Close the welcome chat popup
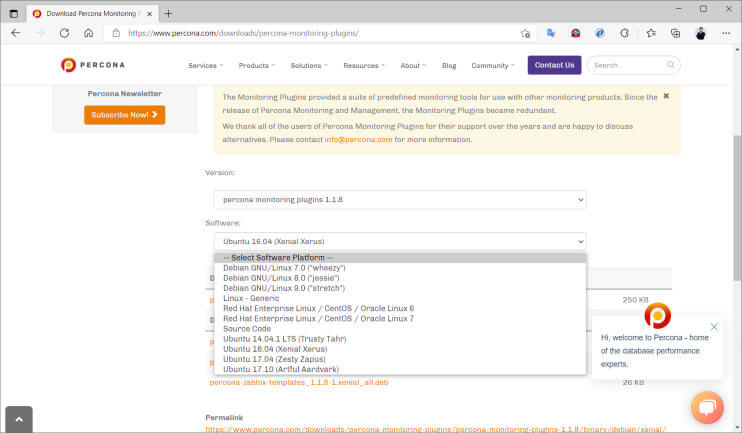The image size is (742, 433). click(714, 327)
